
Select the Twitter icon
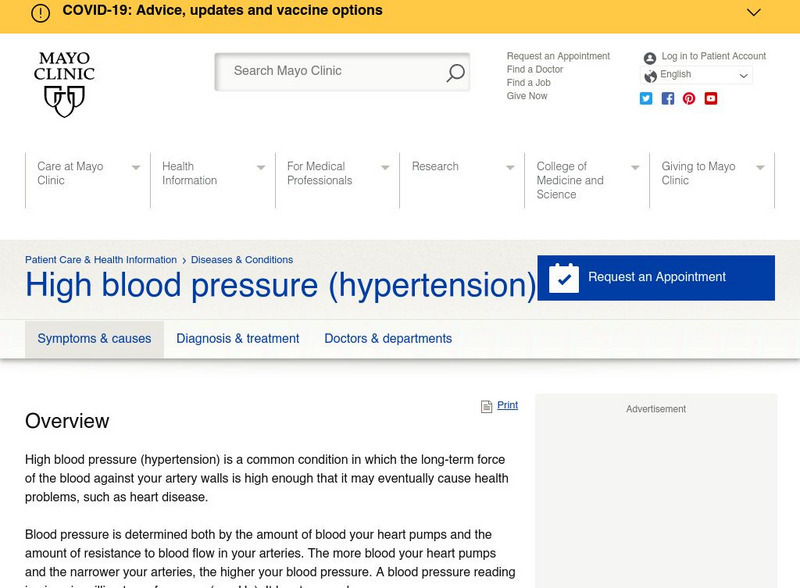pos(645,98)
